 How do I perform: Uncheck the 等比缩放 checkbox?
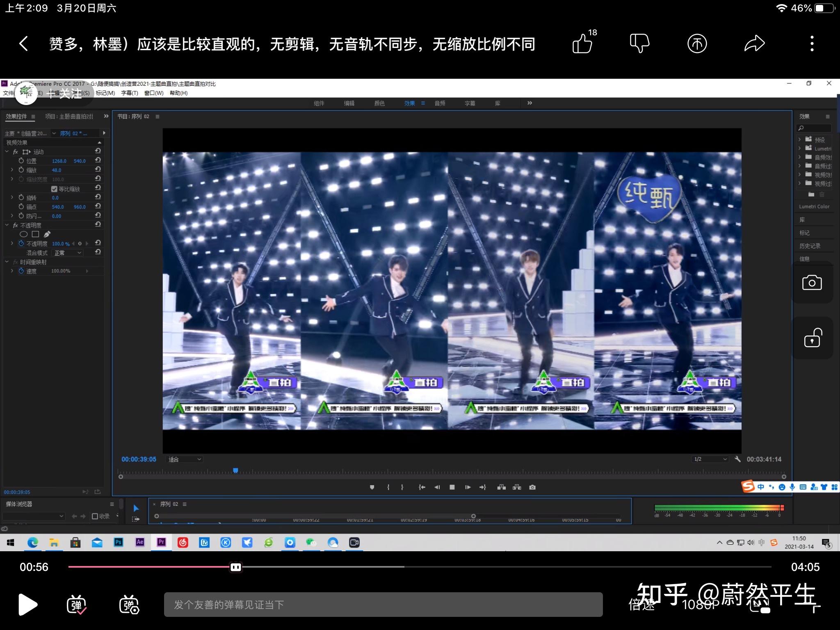point(54,189)
